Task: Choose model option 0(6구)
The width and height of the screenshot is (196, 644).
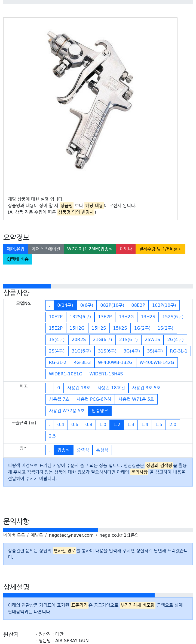Action: coord(87,305)
